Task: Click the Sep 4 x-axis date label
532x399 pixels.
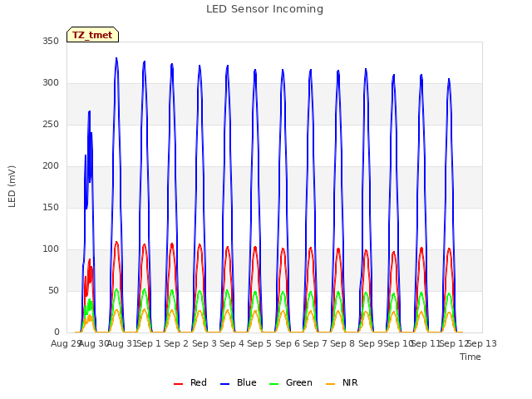Action: 232,343
